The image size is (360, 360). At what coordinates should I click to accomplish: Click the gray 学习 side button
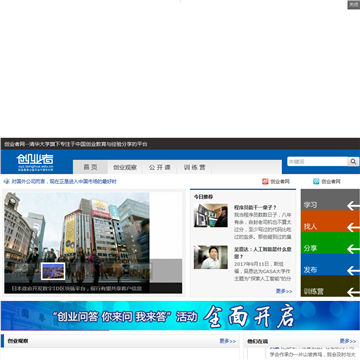click(330, 200)
